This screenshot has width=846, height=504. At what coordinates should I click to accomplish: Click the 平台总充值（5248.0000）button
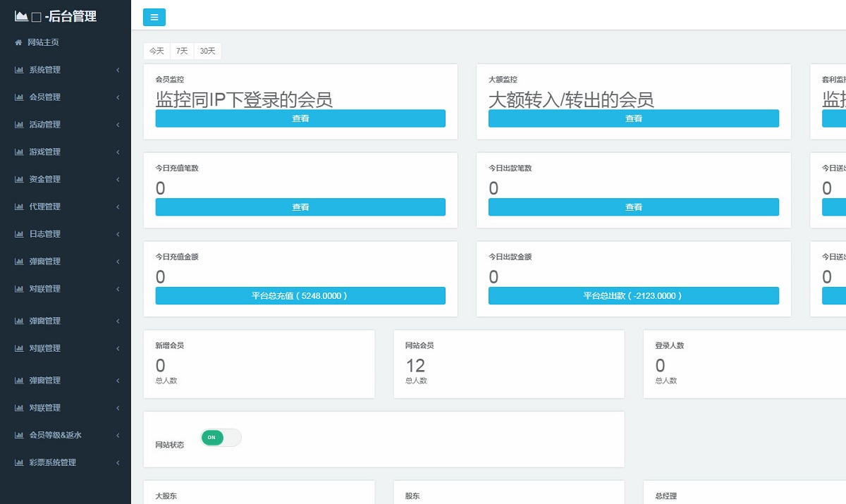[300, 295]
